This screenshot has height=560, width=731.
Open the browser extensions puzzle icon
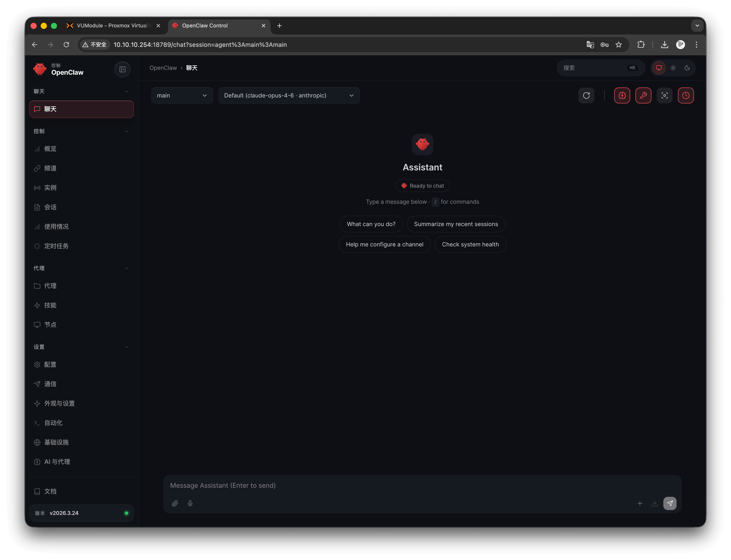tap(641, 45)
